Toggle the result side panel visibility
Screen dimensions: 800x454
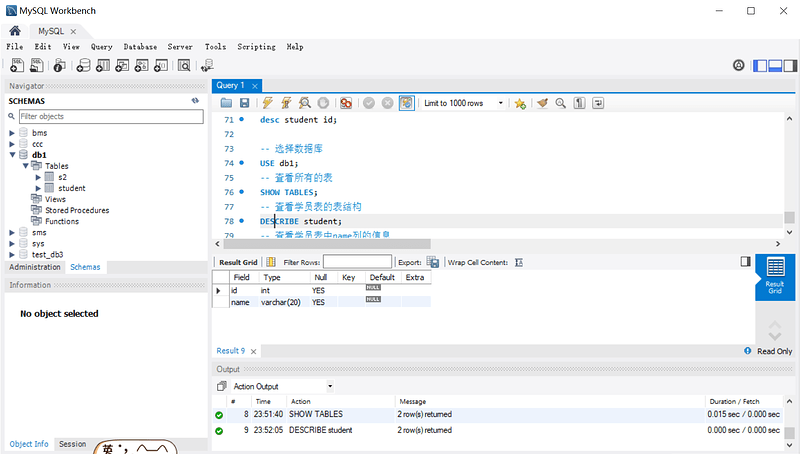(745, 262)
